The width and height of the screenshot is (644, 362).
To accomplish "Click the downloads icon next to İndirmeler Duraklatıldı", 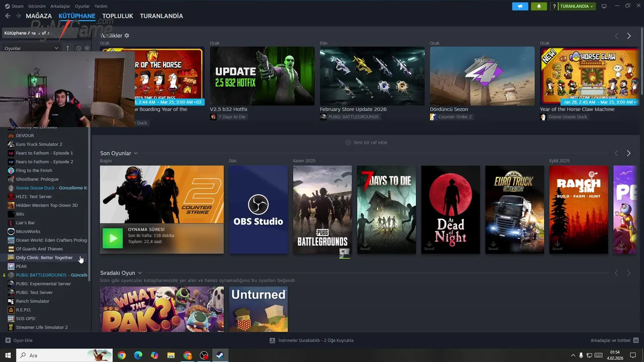I will coord(273,340).
